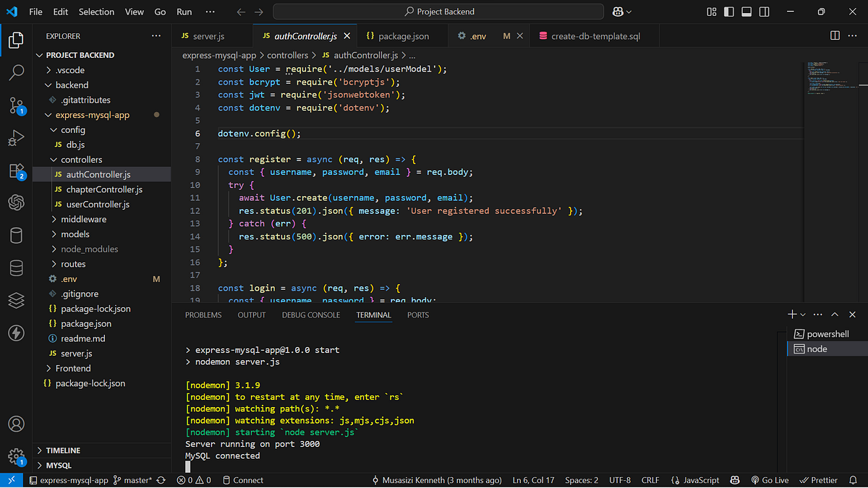Open the Search view

click(x=16, y=72)
